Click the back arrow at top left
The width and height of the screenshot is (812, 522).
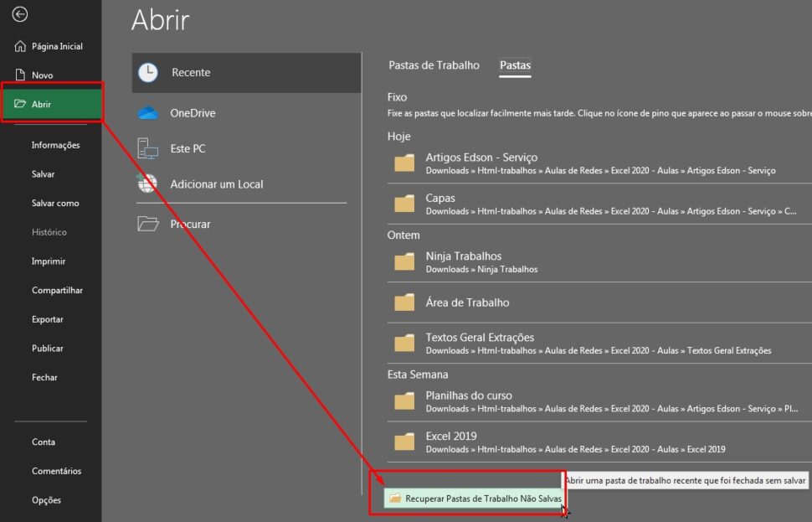click(20, 14)
